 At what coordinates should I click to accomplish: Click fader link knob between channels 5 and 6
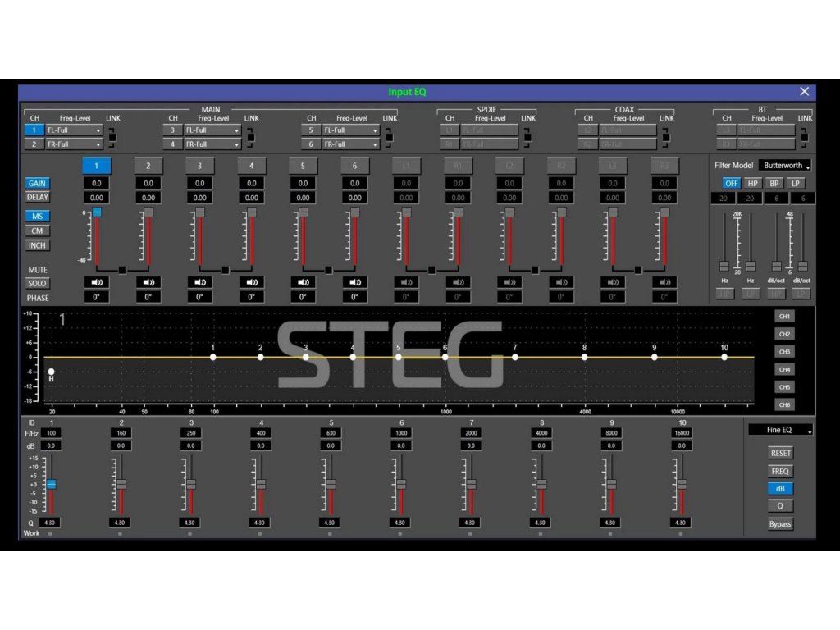328,270
